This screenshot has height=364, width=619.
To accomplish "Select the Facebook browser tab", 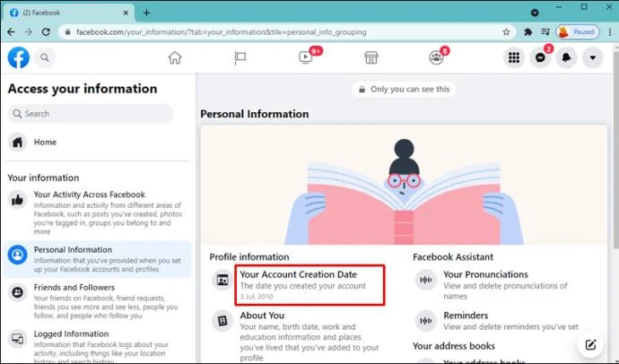I will tap(69, 13).
